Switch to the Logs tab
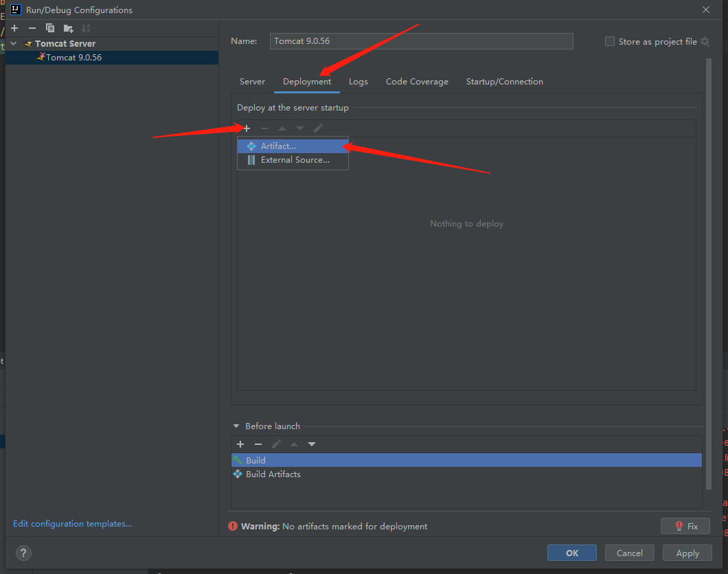 [358, 82]
